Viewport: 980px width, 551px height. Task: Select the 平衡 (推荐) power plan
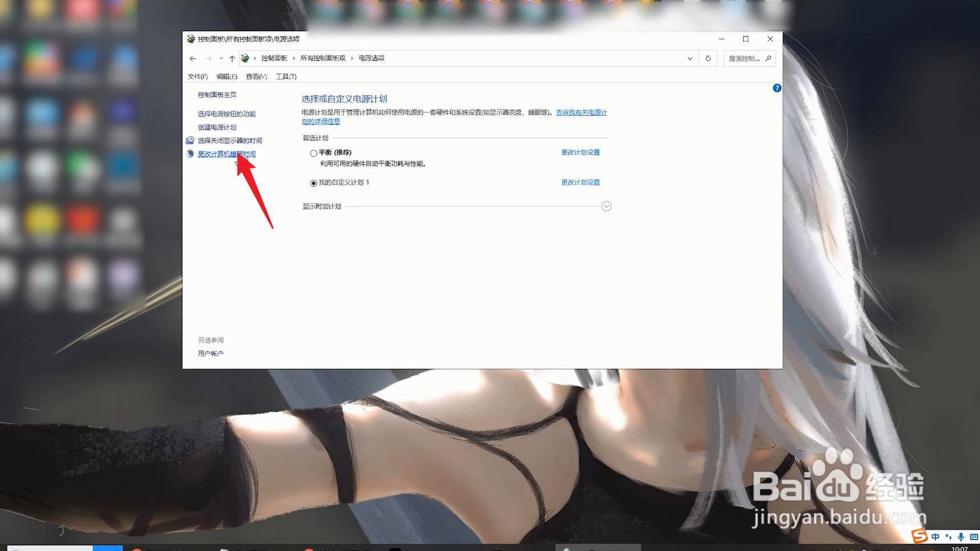pos(313,153)
